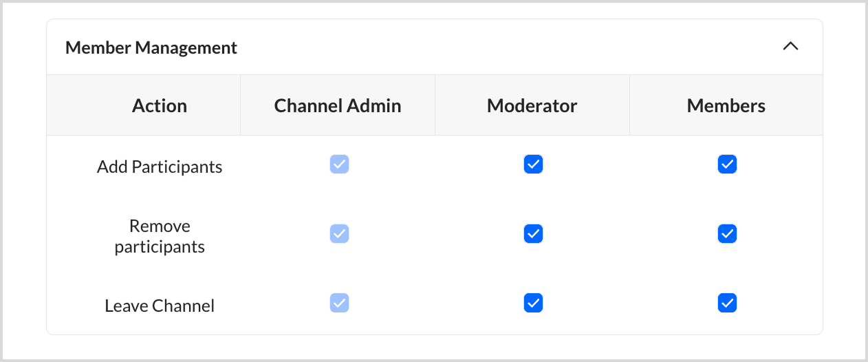The width and height of the screenshot is (868, 362).
Task: Uncheck Moderator's Add Participants checkbox
Action: [x=533, y=164]
